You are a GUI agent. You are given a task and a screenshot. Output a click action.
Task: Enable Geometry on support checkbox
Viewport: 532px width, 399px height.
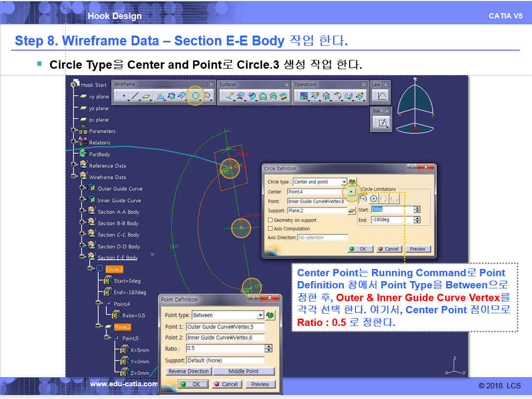pos(271,220)
